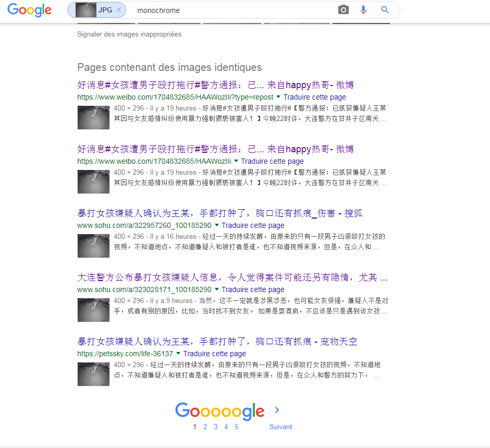The image size is (490, 448).
Task: Click the next page chevron arrow
Action: [x=277, y=410]
